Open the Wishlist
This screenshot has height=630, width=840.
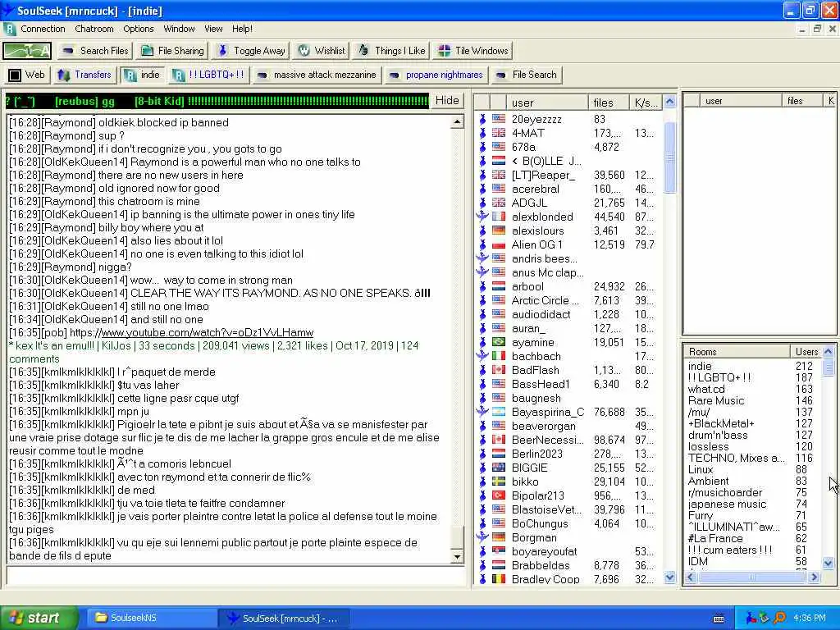pos(322,51)
